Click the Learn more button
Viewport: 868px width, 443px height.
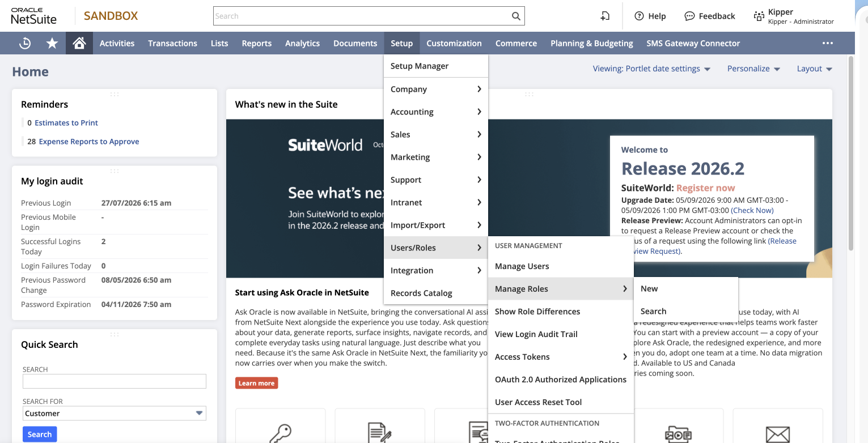pos(256,383)
